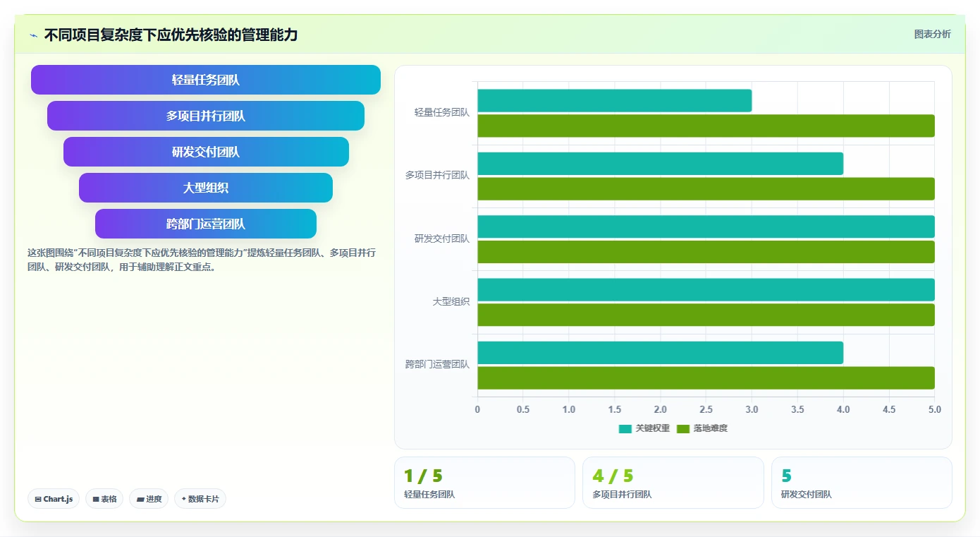This screenshot has width=980, height=537.
Task: Click the 表格 tag
Action: pos(104,499)
